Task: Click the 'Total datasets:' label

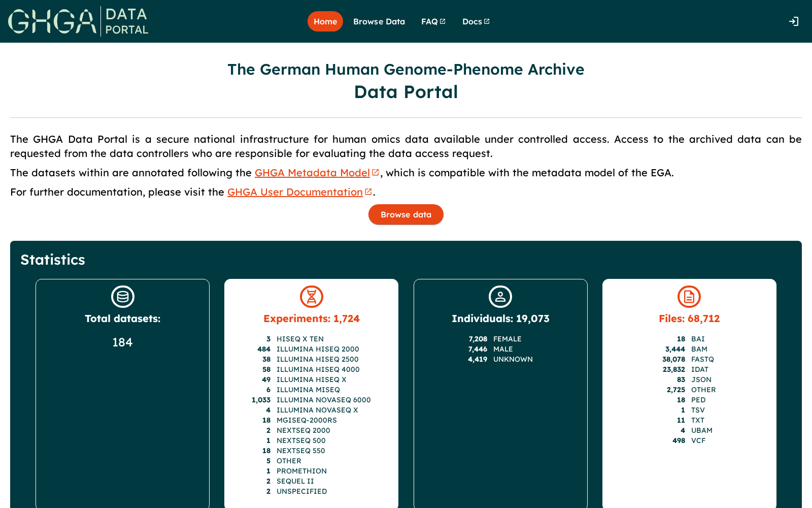Action: point(123,319)
